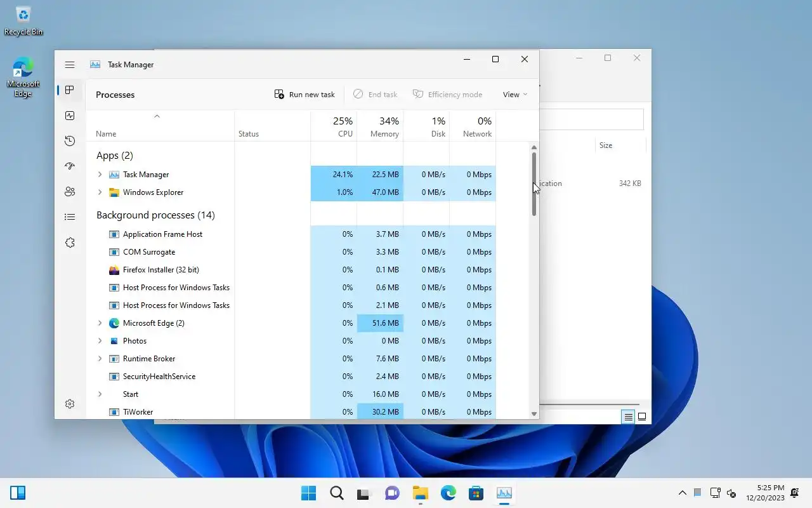This screenshot has height=508, width=812.
Task: Sort by Name column header
Action: 160,126
